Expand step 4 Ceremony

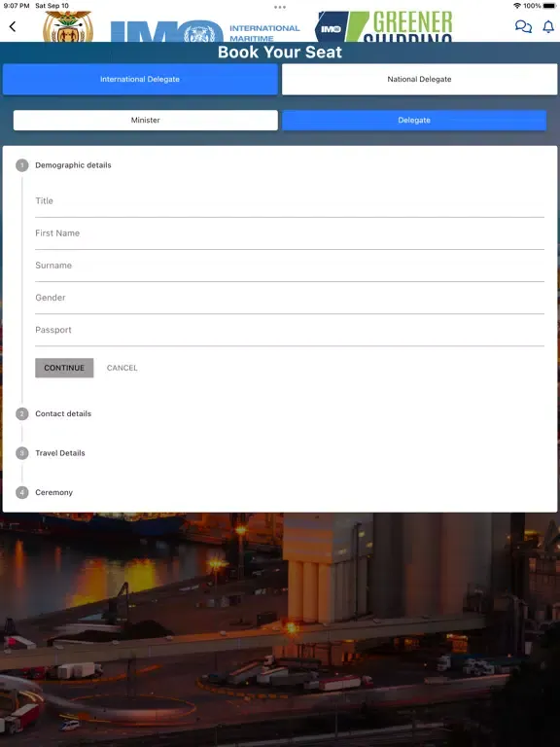[45, 492]
